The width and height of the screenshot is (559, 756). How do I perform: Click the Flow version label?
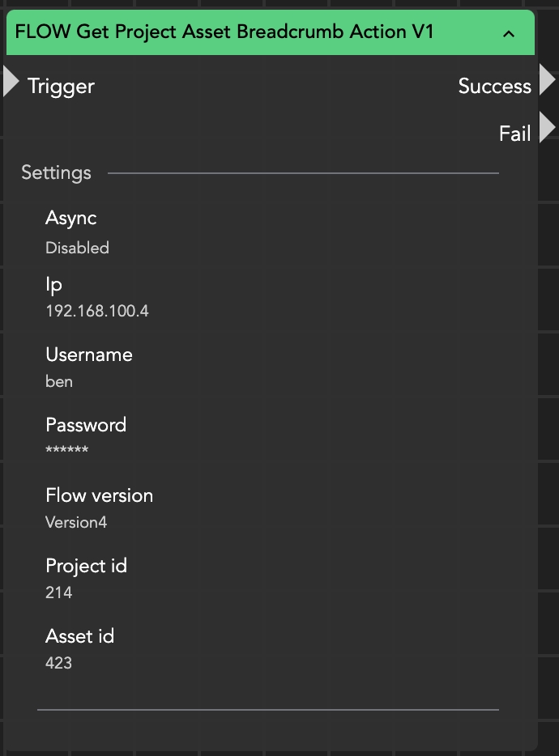[99, 495]
